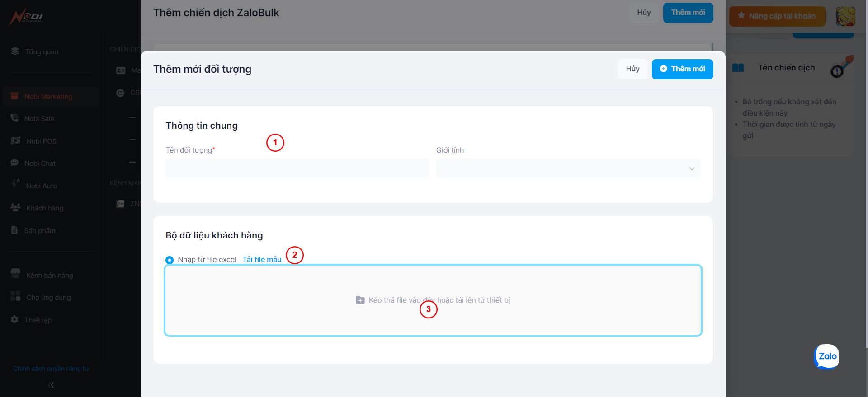Click Hủy in the Thêm mới đối tượng dialog

click(632, 69)
